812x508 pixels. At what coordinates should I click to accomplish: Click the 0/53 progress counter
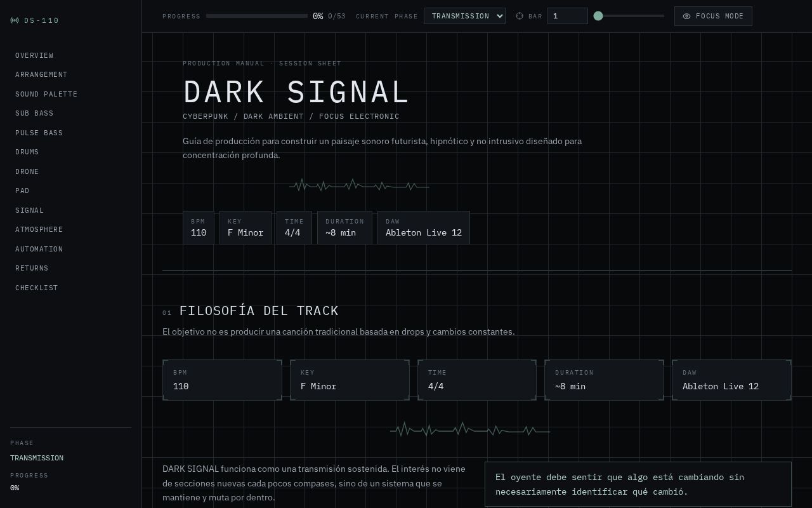pyautogui.click(x=337, y=16)
